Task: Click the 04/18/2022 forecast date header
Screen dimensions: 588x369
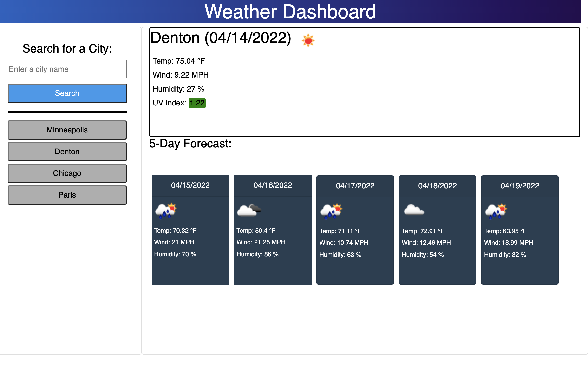Action: coord(437,186)
